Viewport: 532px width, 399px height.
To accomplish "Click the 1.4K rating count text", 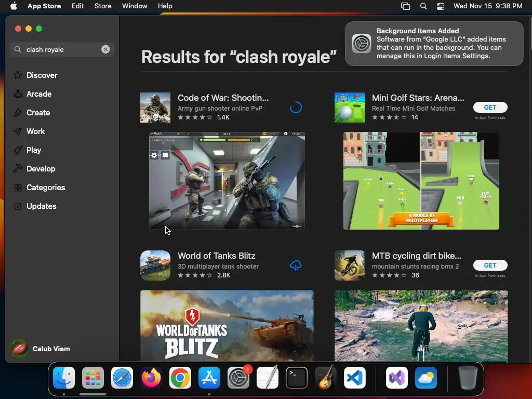I will click(223, 117).
